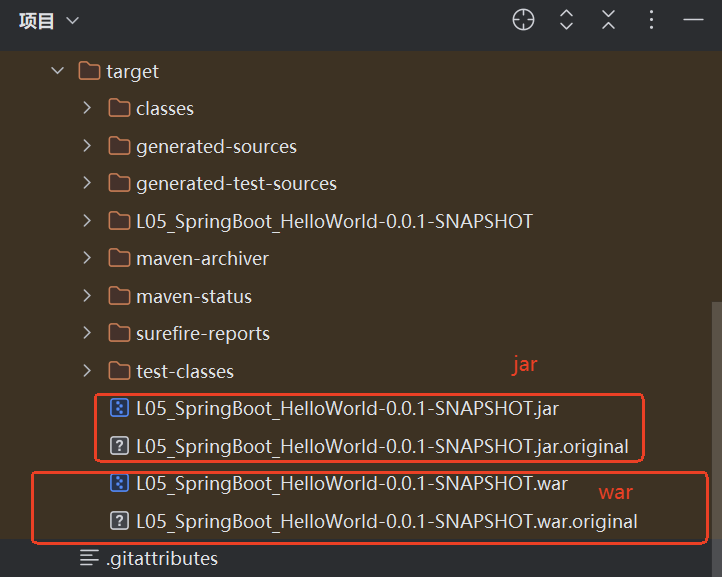Click the 项目 panel title
This screenshot has height=577, width=722.
point(36,21)
